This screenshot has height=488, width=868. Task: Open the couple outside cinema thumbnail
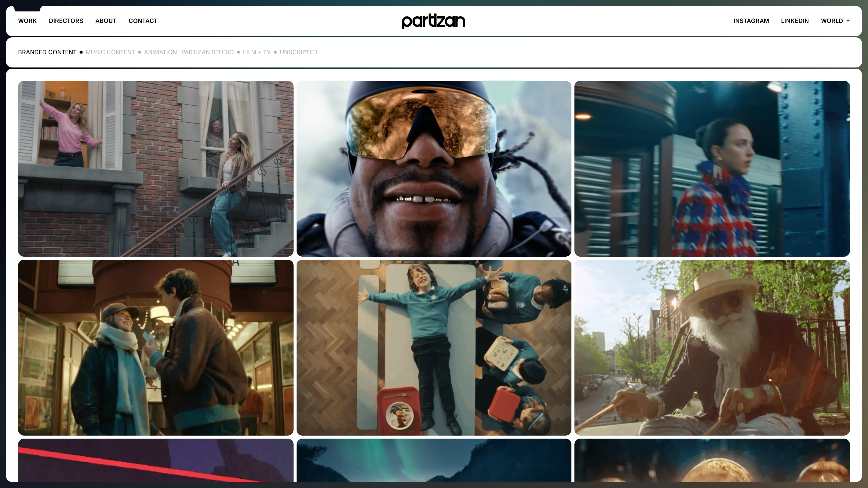tap(156, 348)
